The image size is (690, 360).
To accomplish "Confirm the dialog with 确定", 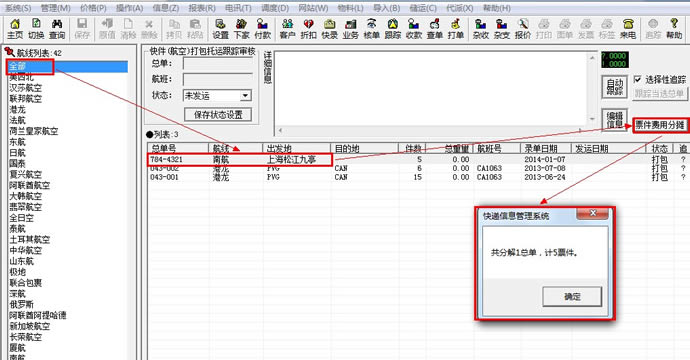I will point(572,297).
